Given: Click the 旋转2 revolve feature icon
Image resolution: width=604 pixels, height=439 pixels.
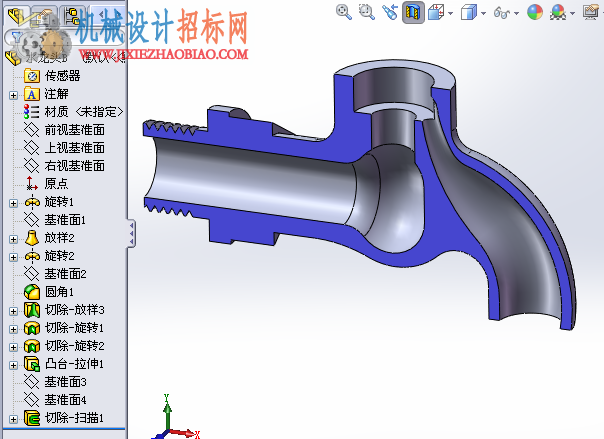Looking at the screenshot, I should click(x=32, y=256).
